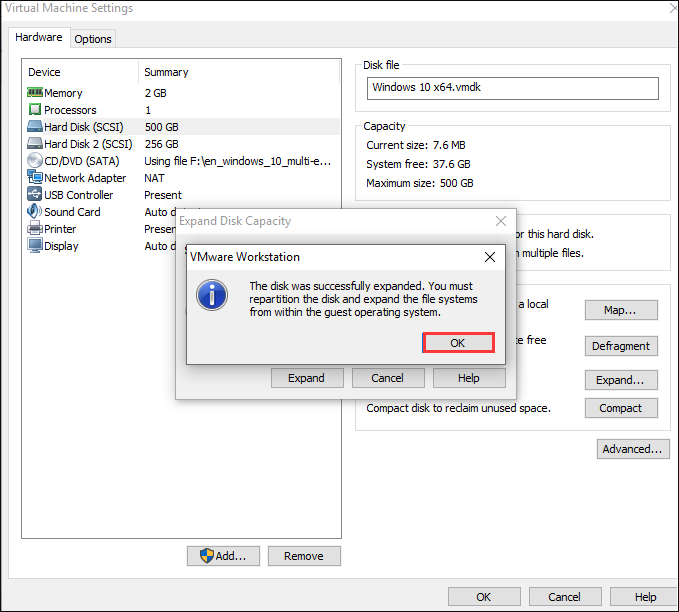The image size is (679, 612).
Task: Open Advanced... disk settings
Action: [633, 449]
